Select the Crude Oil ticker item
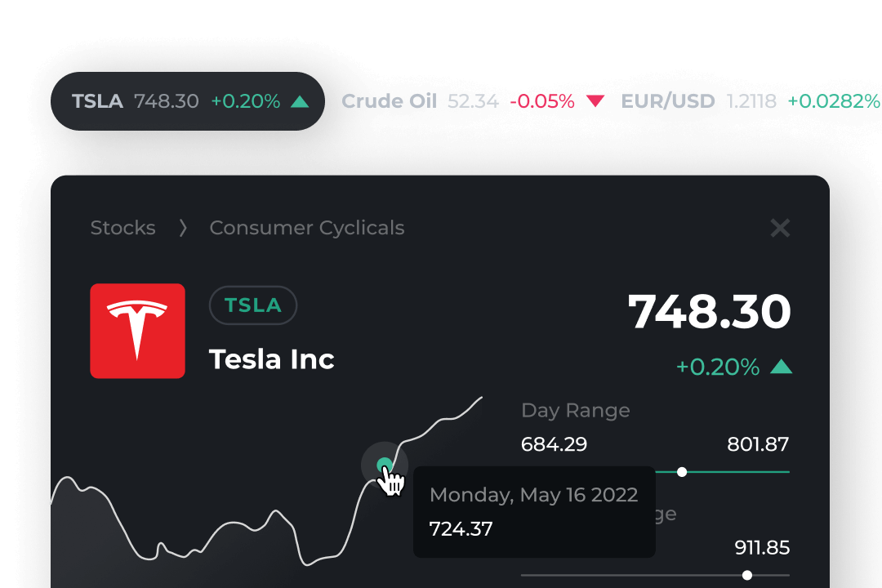Screen dimensions: 882x588 click(473, 101)
